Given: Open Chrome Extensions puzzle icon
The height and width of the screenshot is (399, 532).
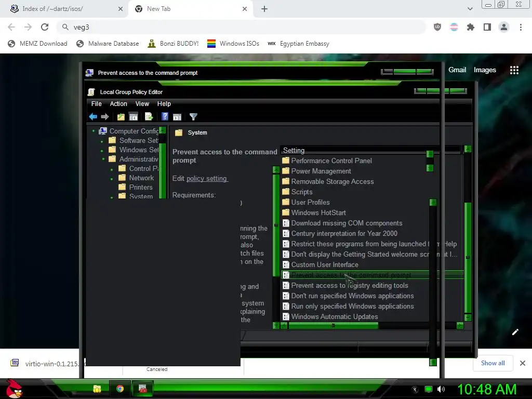Looking at the screenshot, I should point(471,27).
